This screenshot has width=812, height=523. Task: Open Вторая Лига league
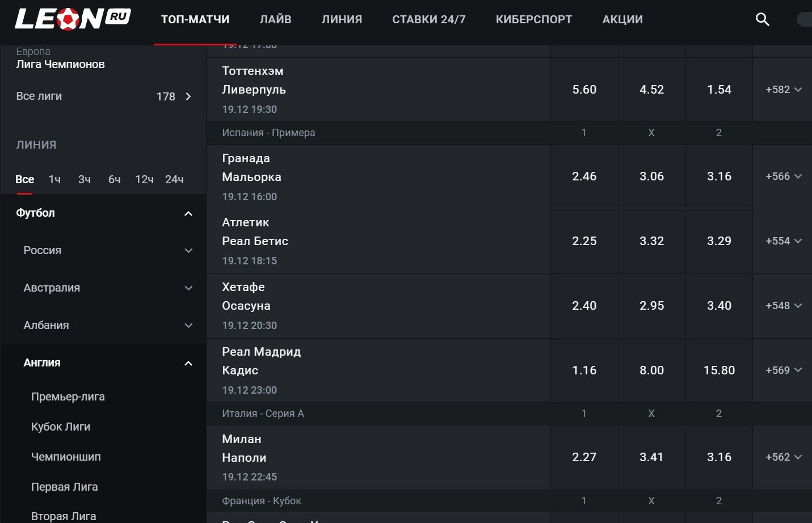[x=64, y=516]
